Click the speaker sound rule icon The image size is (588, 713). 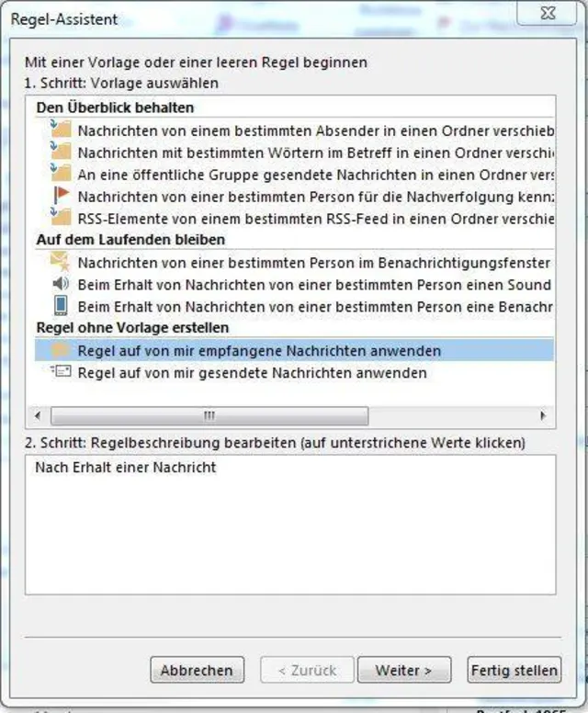point(61,284)
